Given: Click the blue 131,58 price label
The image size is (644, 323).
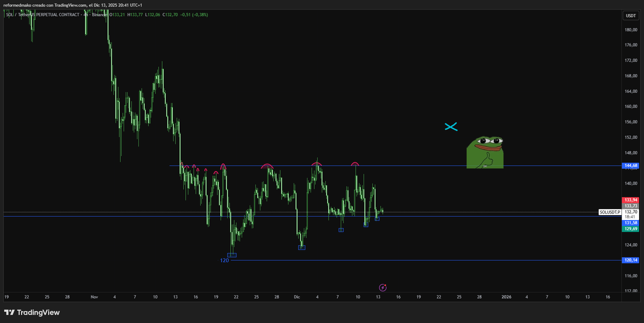Looking at the screenshot, I should click(630, 223).
